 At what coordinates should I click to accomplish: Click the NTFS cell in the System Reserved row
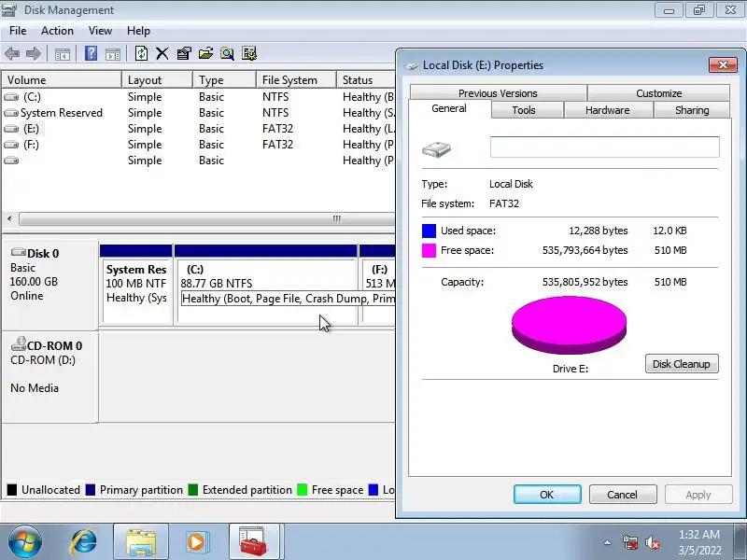pos(275,113)
